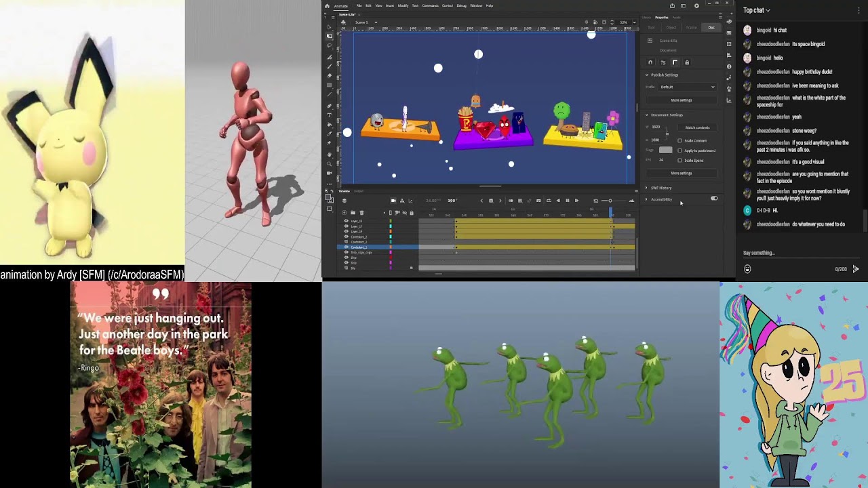Expand the SWF History section
The height and width of the screenshot is (488, 868).
pos(646,188)
